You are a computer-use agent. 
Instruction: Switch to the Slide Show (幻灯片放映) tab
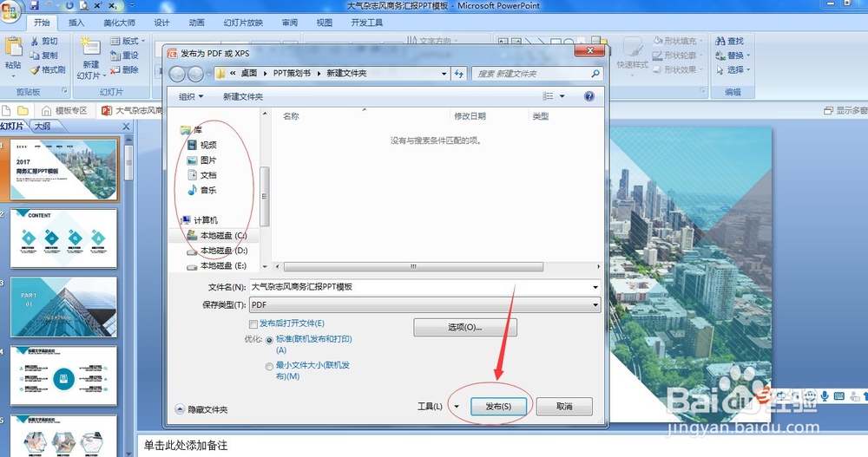(x=243, y=23)
